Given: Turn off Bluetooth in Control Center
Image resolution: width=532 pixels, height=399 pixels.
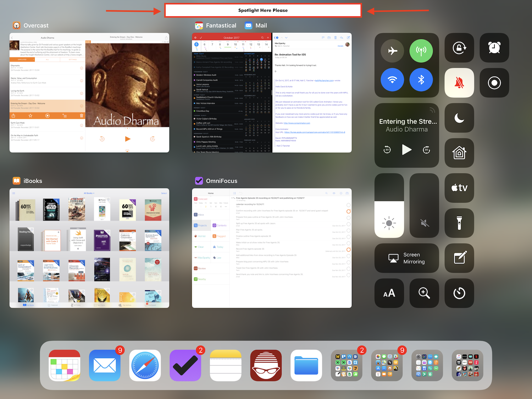Looking at the screenshot, I should click(421, 80).
